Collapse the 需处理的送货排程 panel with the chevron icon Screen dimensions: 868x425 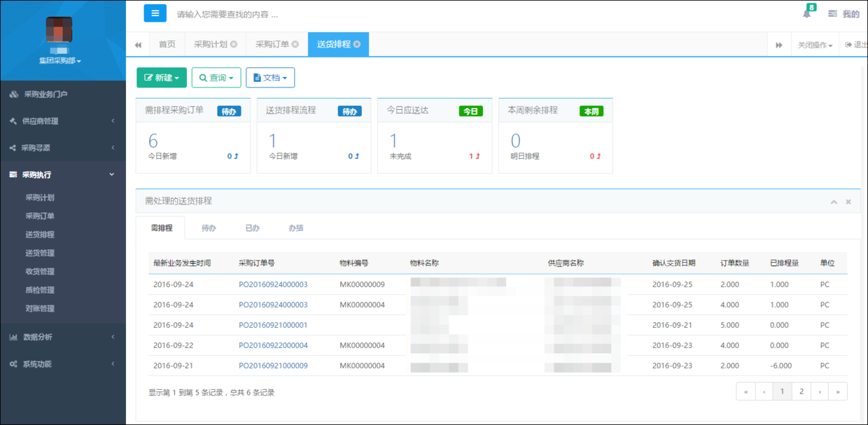[834, 202]
